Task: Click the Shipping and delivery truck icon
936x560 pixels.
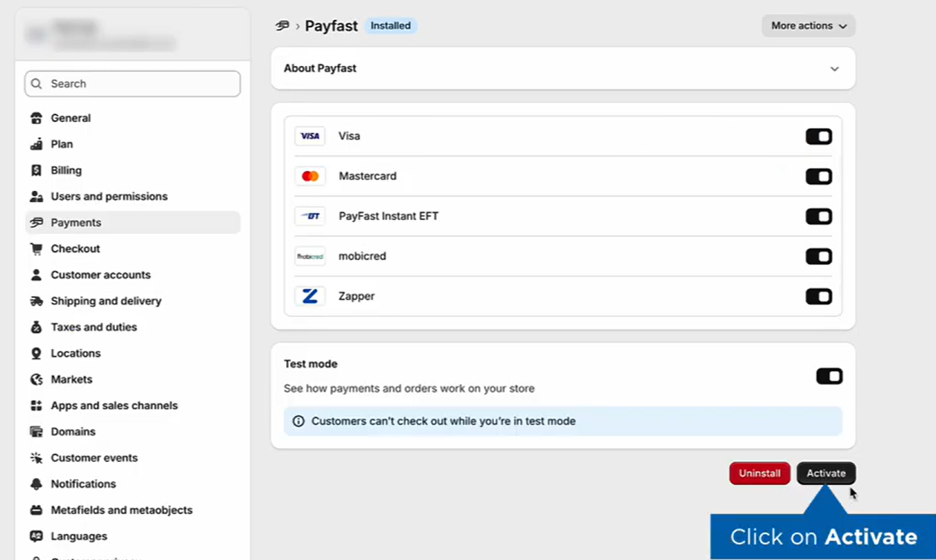Action: [36, 301]
